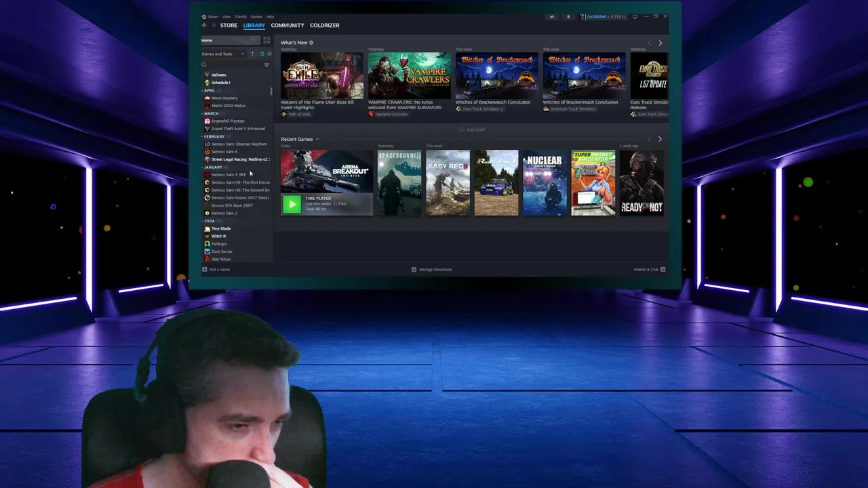Click the Serious Sam 4 icon
The image size is (868, 488).
(208, 152)
